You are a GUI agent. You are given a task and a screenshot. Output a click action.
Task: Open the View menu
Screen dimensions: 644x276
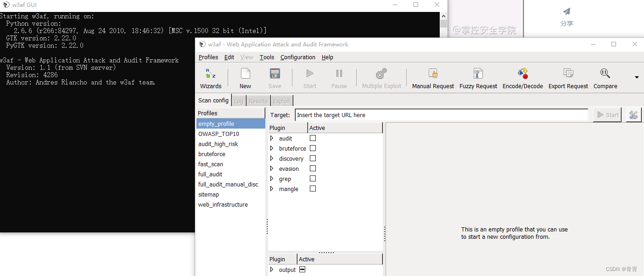coord(247,57)
